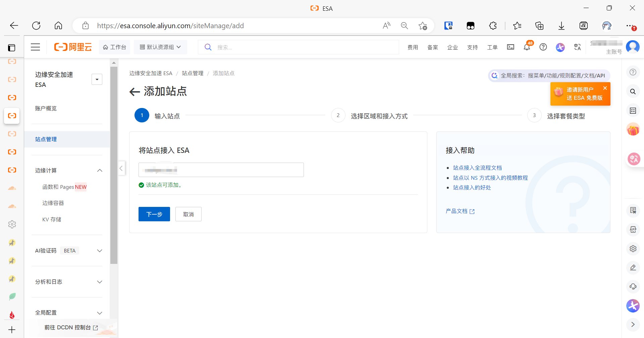
Task: Select 账户概览 in the sidebar
Action: (x=46, y=109)
